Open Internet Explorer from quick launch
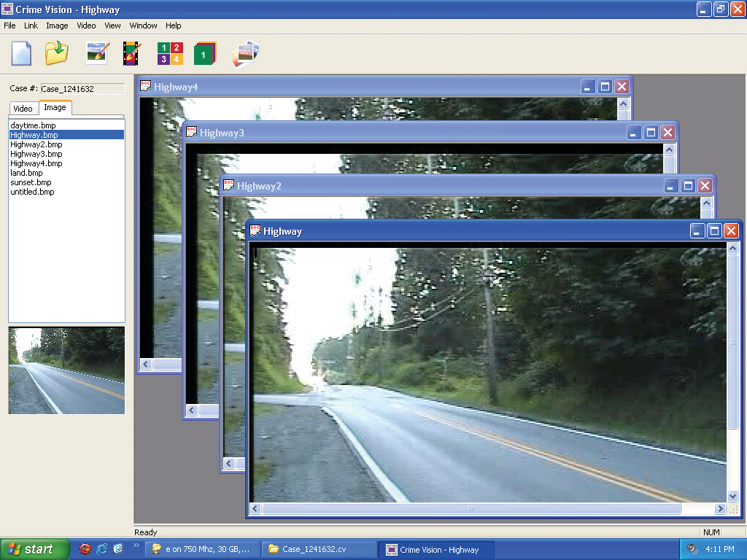 101,549
